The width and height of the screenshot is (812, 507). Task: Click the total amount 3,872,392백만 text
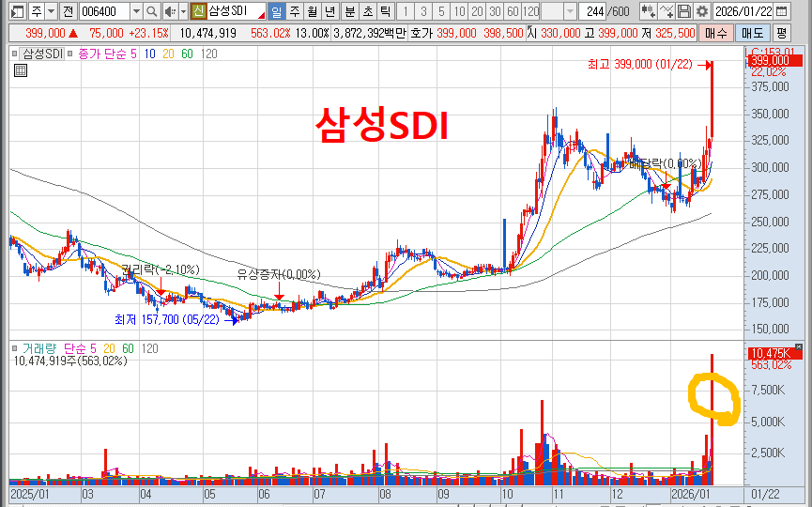click(x=369, y=33)
